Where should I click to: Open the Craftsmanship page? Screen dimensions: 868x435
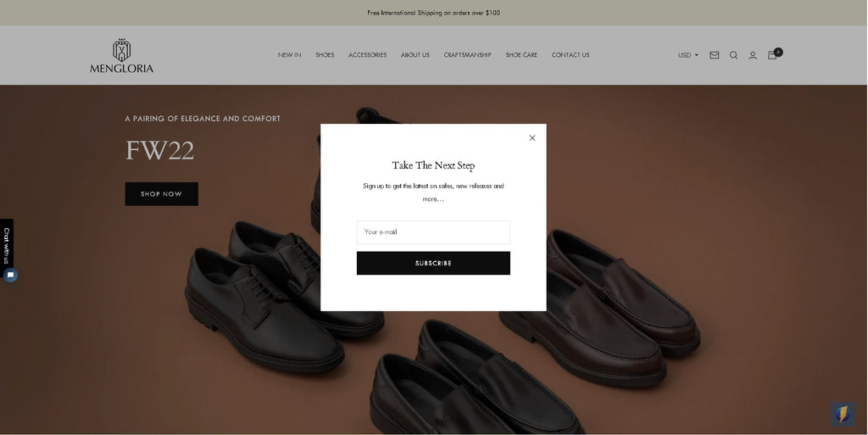tap(467, 55)
